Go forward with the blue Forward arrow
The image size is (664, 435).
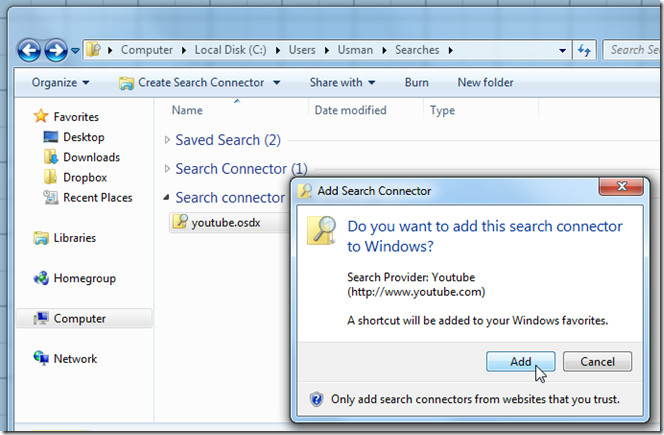tap(56, 50)
